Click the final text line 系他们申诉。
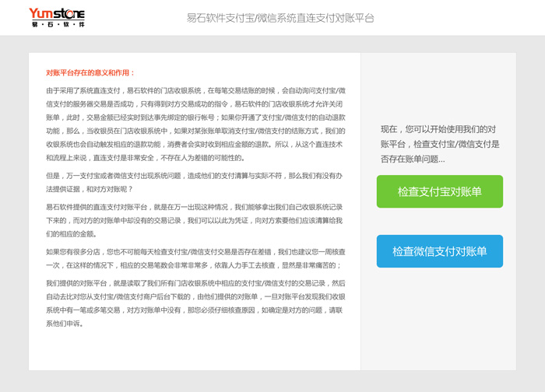Viewport: 545px width, 392px height. (x=65, y=324)
